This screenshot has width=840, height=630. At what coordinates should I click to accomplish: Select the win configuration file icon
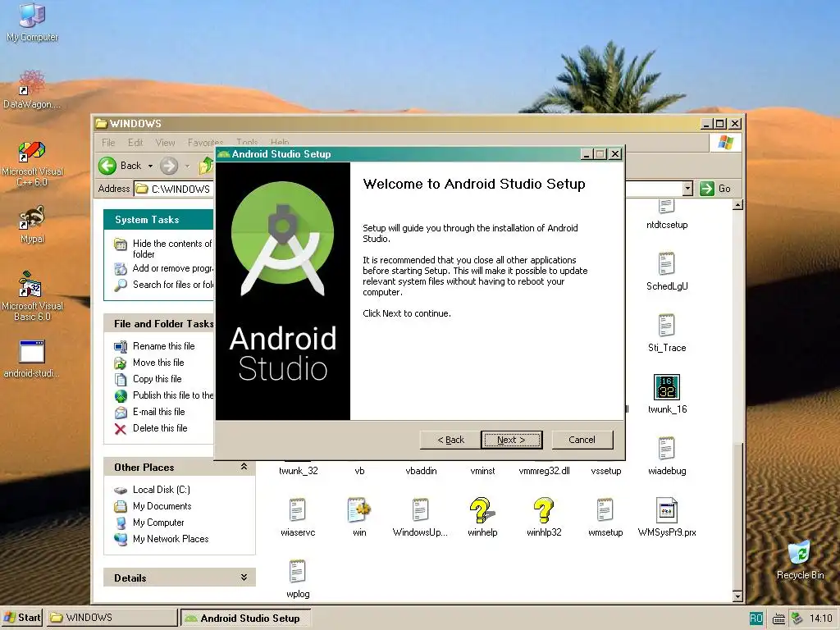[359, 518]
